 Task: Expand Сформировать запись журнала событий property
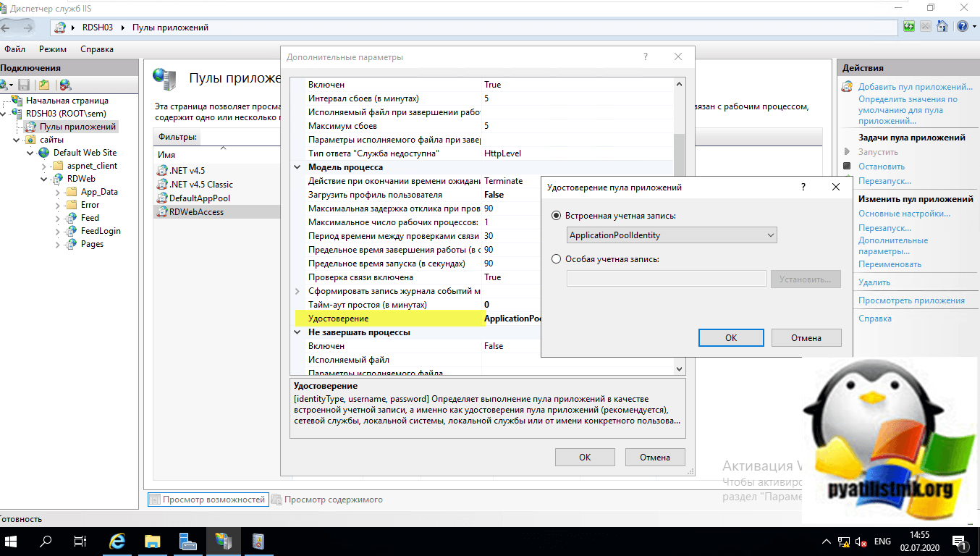(297, 291)
